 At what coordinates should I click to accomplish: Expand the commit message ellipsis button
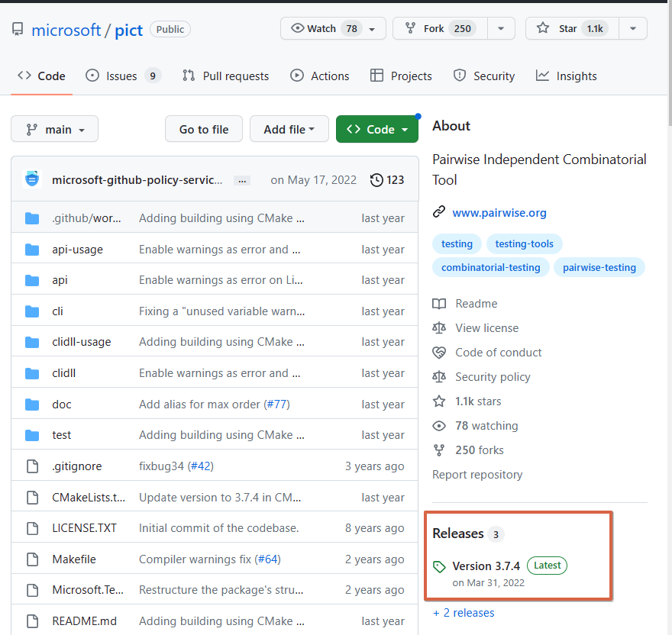tap(242, 181)
